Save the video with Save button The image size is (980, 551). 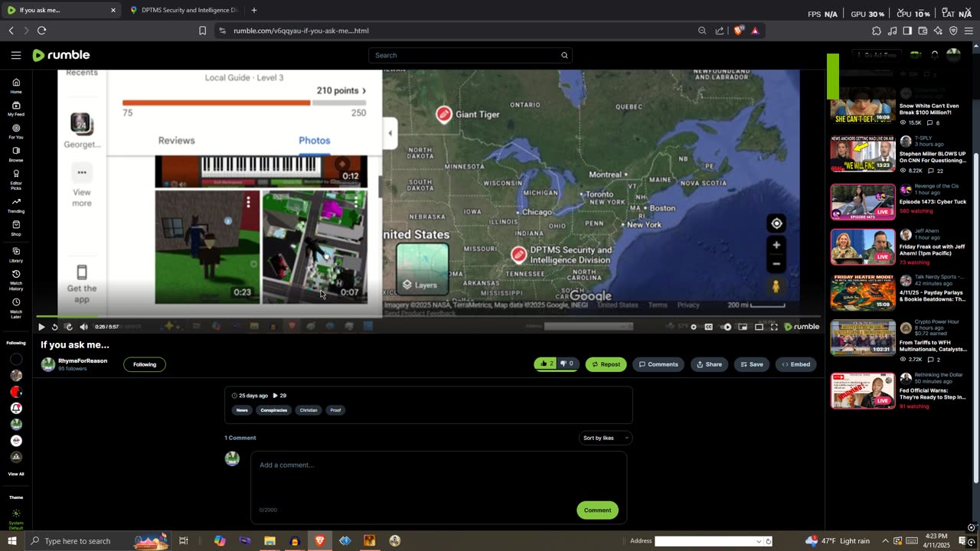tap(751, 364)
